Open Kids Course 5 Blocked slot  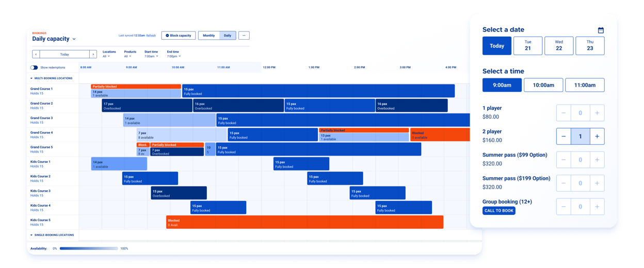[304, 222]
